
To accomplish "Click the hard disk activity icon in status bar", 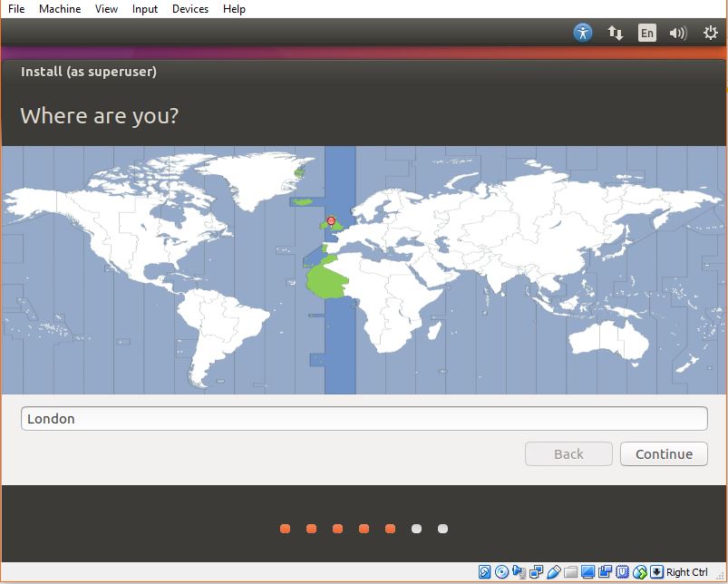I will pyautogui.click(x=483, y=572).
